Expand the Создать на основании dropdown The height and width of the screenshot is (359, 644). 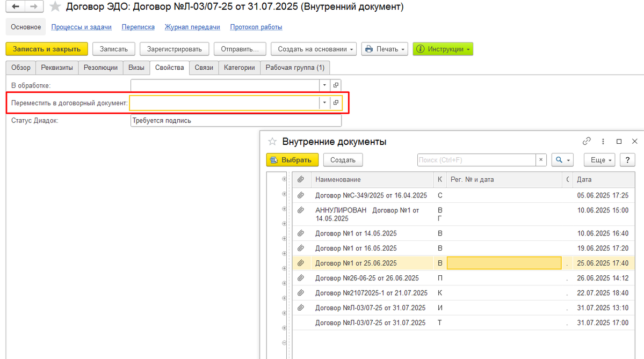(x=314, y=49)
